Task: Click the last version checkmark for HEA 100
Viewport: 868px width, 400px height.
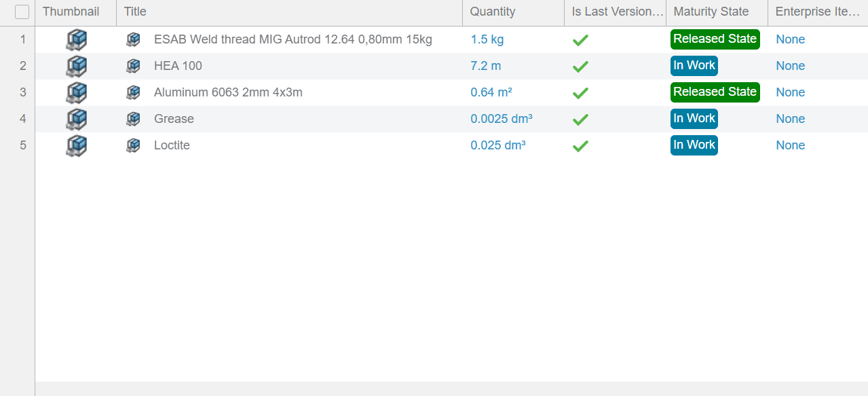Action: click(580, 67)
